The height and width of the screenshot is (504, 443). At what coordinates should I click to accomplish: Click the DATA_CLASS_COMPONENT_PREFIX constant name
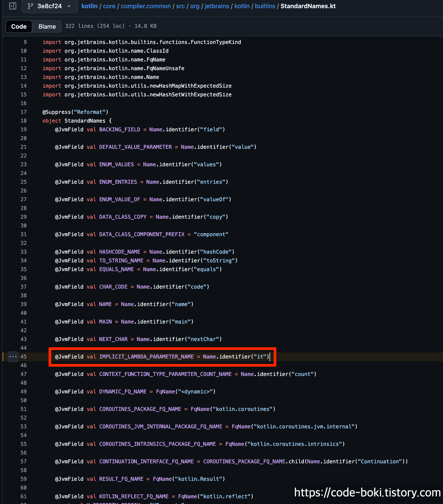(142, 234)
